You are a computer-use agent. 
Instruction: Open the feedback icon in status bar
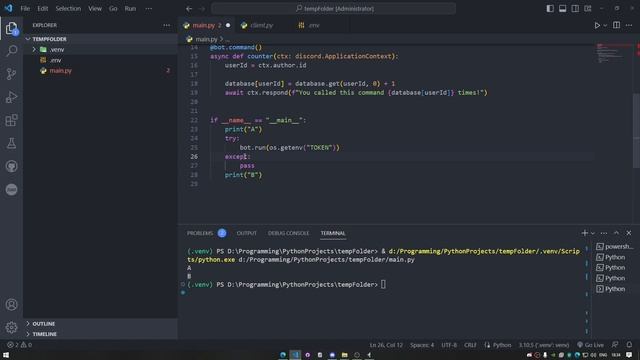click(x=615, y=345)
